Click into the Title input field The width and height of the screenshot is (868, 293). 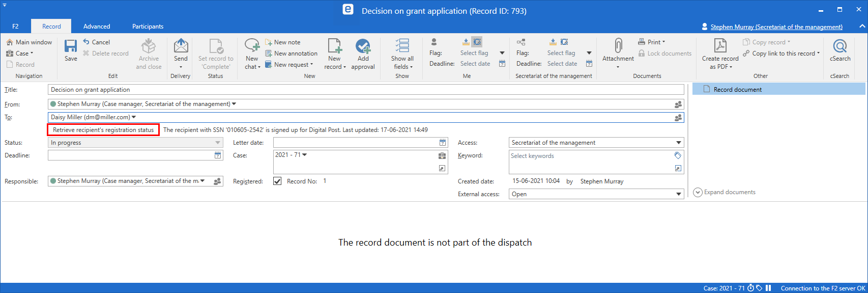[x=365, y=90]
